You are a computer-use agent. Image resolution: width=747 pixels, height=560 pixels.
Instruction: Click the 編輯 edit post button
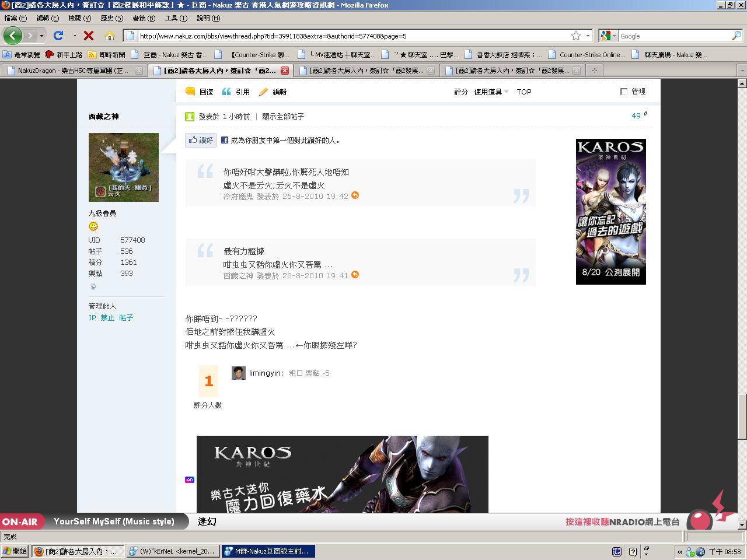click(x=273, y=92)
